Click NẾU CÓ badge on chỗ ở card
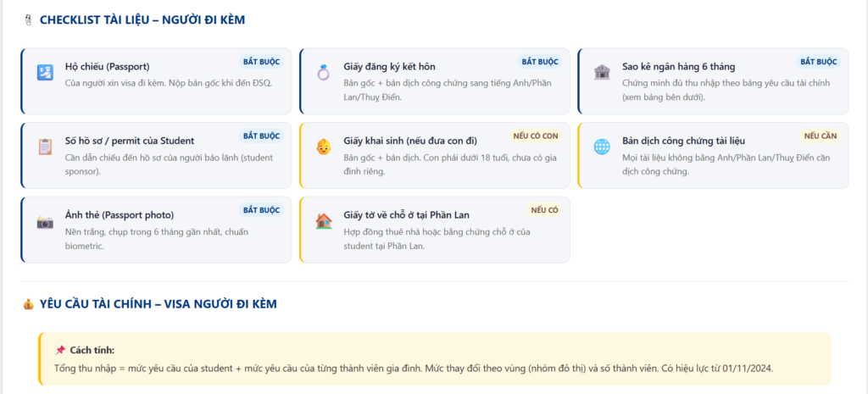 tap(545, 210)
